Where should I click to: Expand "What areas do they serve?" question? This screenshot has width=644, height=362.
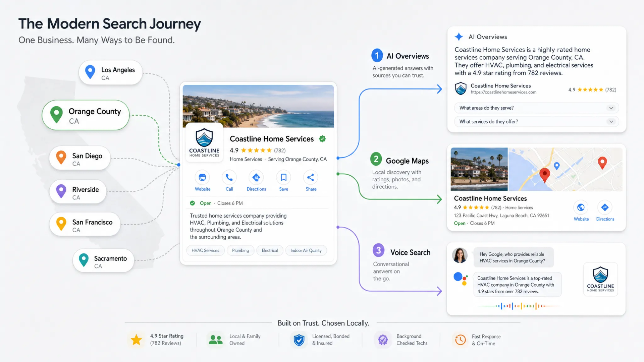click(536, 108)
